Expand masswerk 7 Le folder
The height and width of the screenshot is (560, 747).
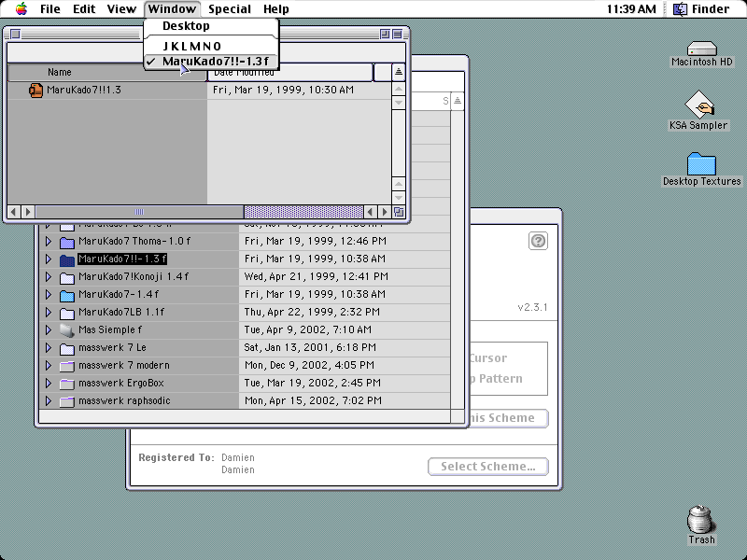click(x=49, y=348)
